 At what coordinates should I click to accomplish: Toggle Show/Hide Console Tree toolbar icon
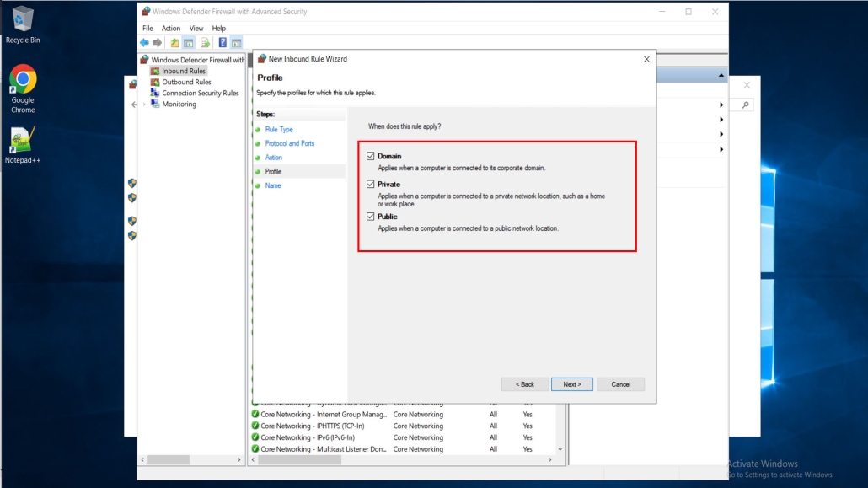click(x=188, y=43)
